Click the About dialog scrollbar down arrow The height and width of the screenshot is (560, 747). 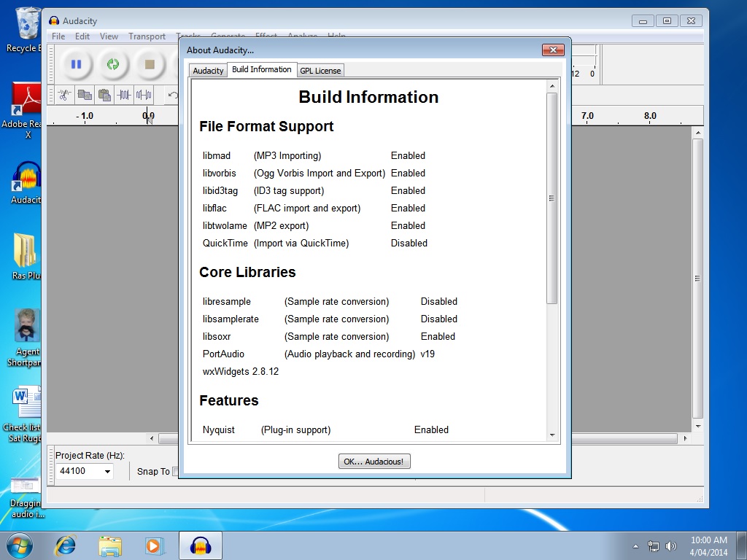[552, 435]
